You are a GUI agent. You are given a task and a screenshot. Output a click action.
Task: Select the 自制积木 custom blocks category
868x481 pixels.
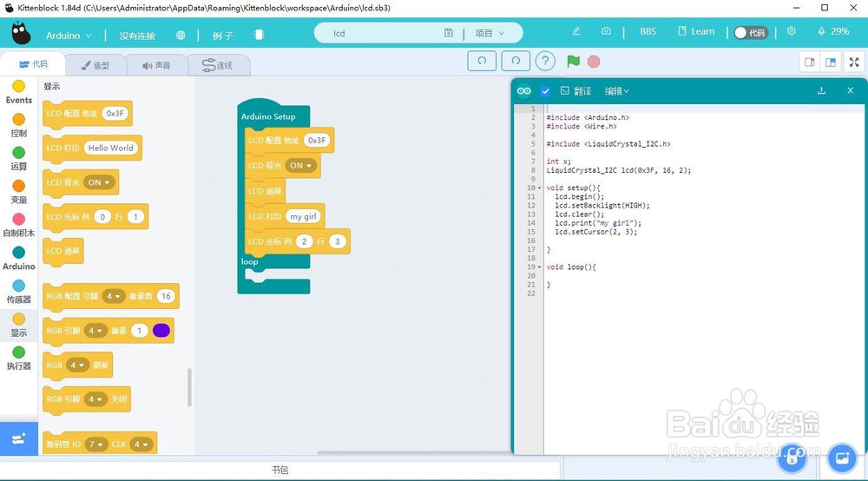19,225
